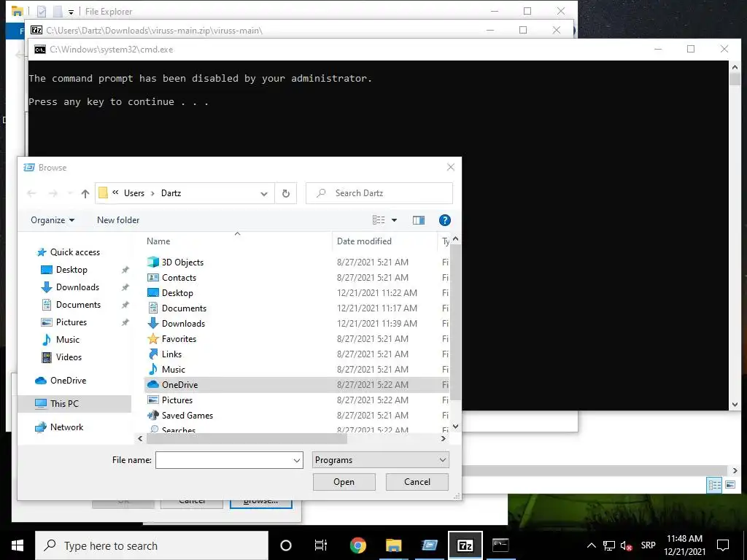This screenshot has width=747, height=560.
Task: Switch to 7-Zip in the taskbar
Action: click(465, 545)
